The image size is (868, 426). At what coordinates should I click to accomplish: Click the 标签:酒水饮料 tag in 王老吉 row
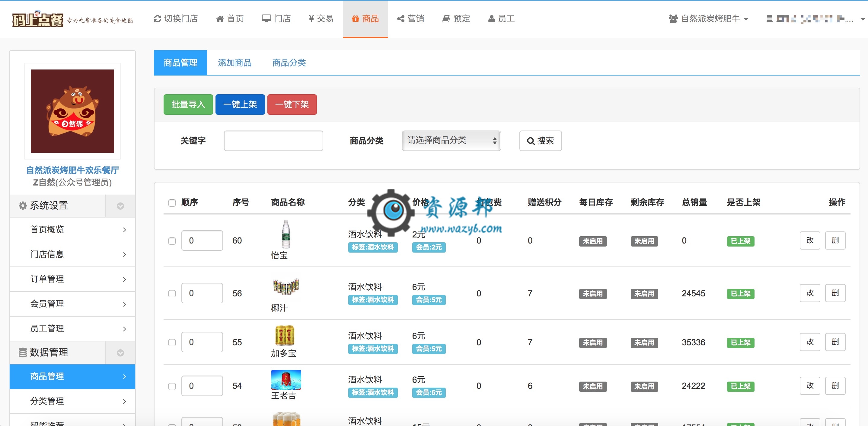pyautogui.click(x=373, y=392)
